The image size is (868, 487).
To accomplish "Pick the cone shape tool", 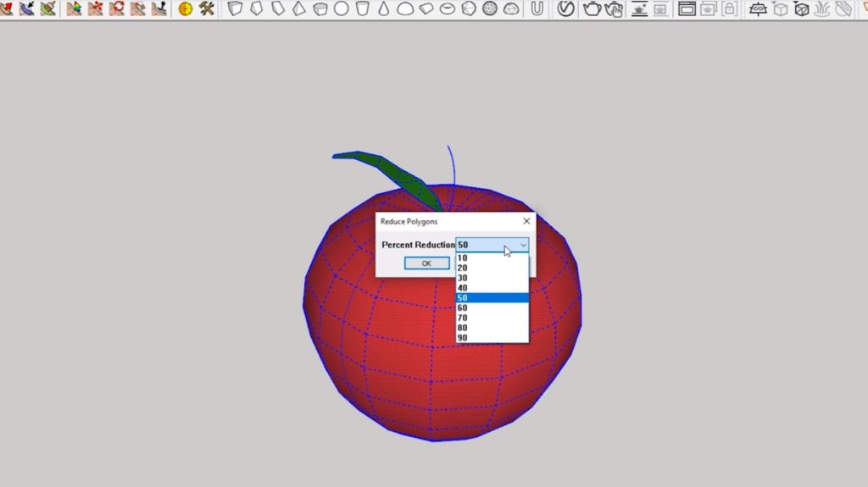I will (x=384, y=8).
